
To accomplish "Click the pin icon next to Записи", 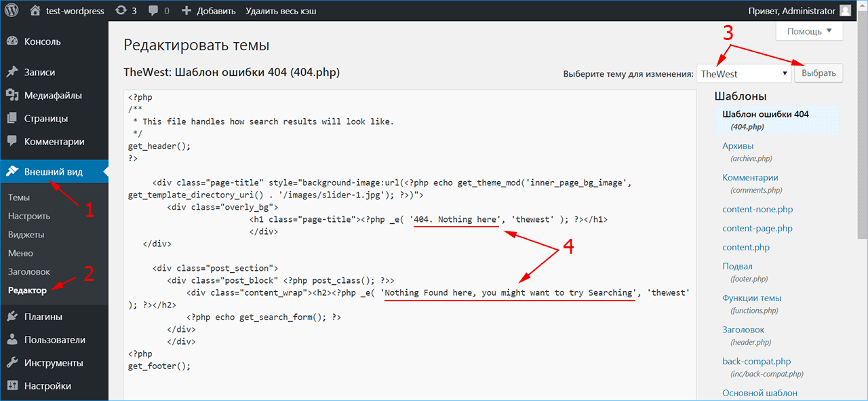I will pyautogui.click(x=12, y=72).
